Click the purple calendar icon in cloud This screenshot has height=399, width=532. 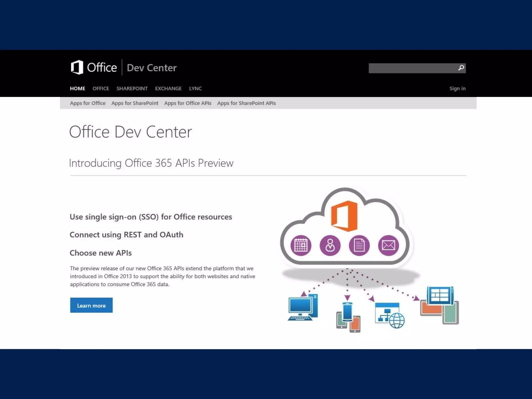click(x=301, y=245)
